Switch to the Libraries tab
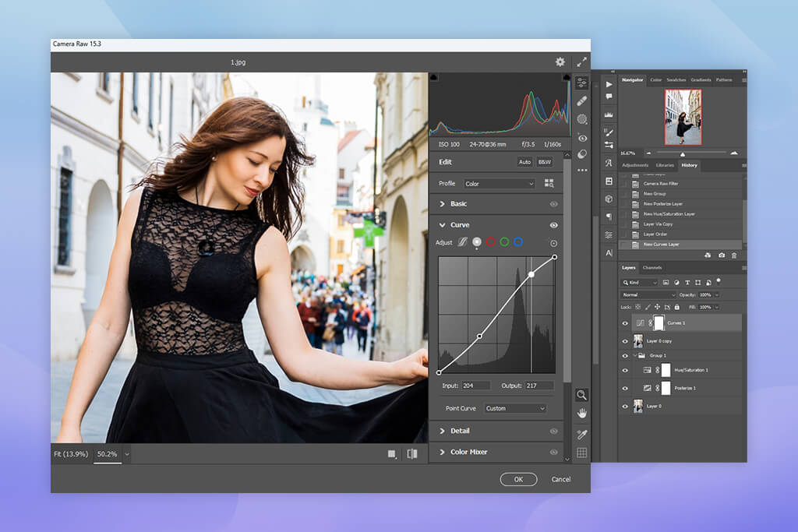The image size is (798, 532). (665, 165)
